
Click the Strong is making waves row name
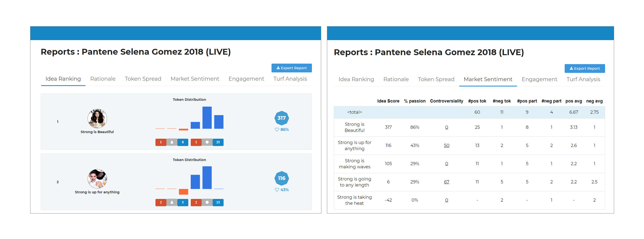click(354, 164)
